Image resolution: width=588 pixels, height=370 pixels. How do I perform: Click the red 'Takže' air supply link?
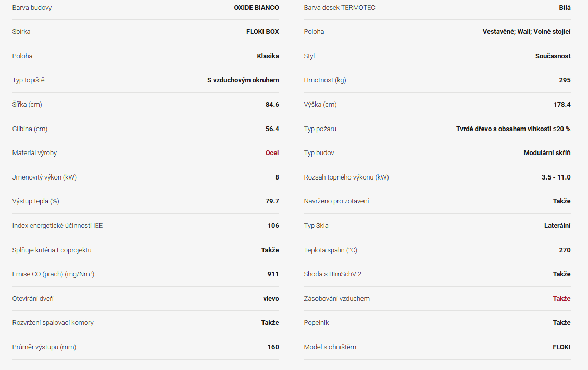pyautogui.click(x=561, y=299)
